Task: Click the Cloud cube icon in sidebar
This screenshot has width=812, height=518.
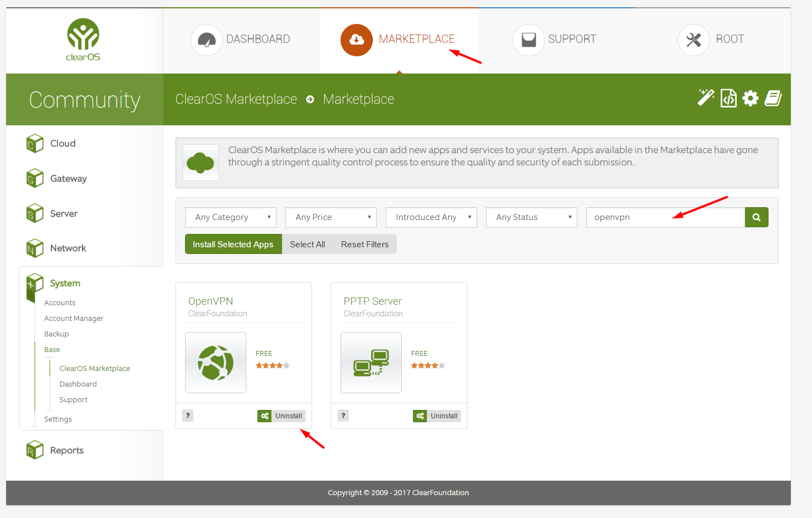Action: (x=35, y=143)
